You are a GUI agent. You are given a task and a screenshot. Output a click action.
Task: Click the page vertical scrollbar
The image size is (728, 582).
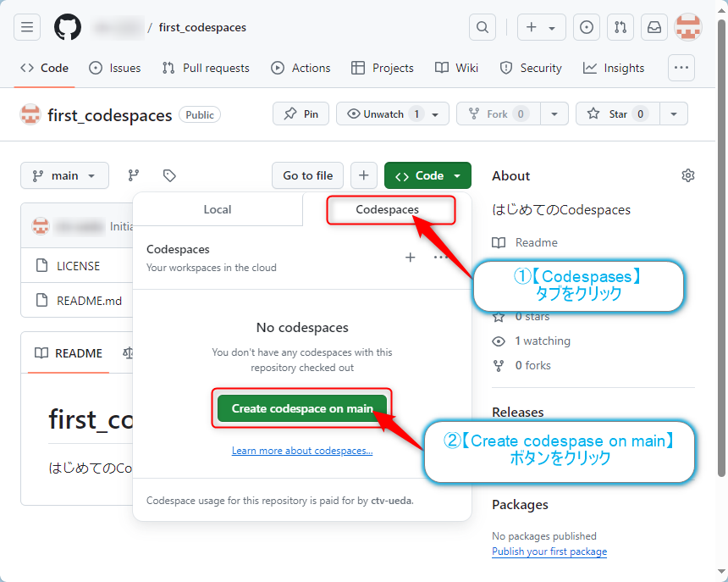click(721, 248)
